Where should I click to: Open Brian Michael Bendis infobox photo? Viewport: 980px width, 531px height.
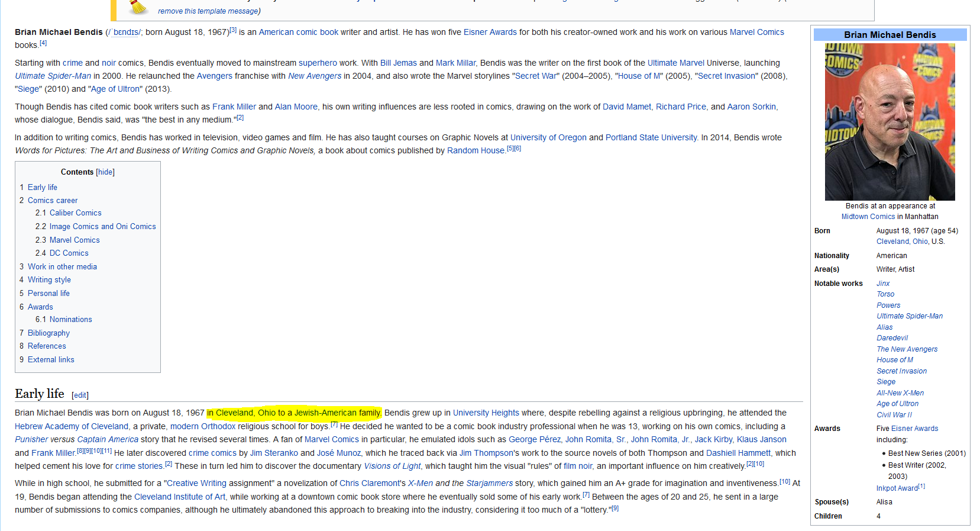(890, 122)
